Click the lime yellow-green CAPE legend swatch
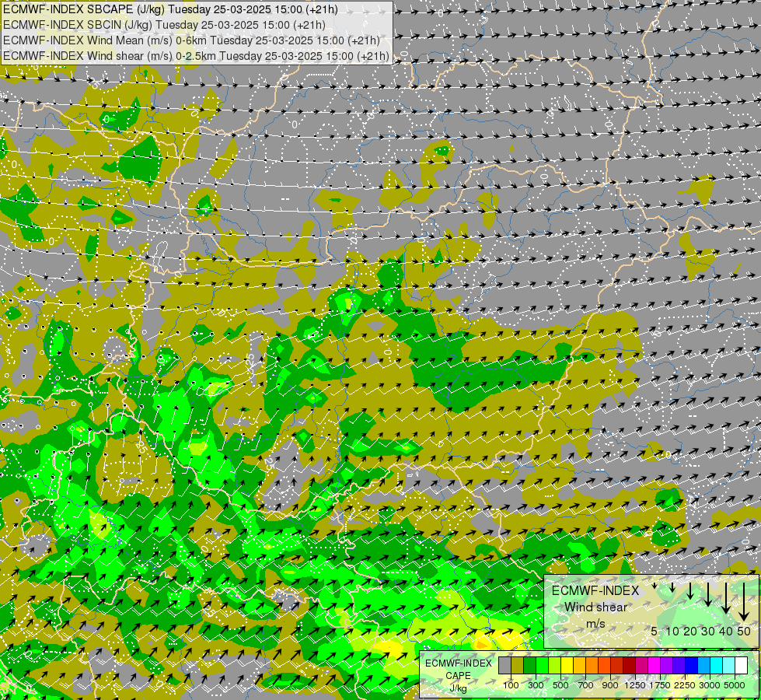Image resolution: width=761 pixels, height=700 pixels. click(x=554, y=665)
